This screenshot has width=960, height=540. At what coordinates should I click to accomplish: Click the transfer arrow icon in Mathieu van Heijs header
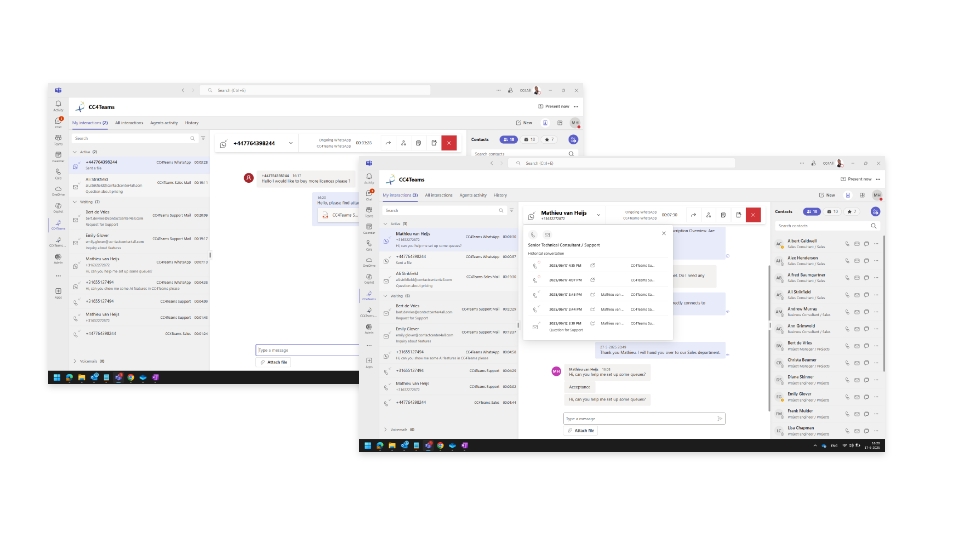coord(692,215)
